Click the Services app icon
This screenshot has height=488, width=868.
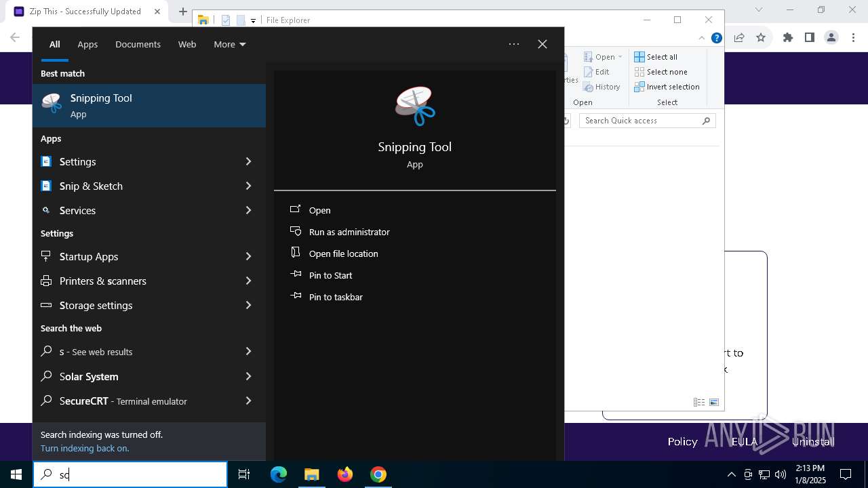point(46,210)
